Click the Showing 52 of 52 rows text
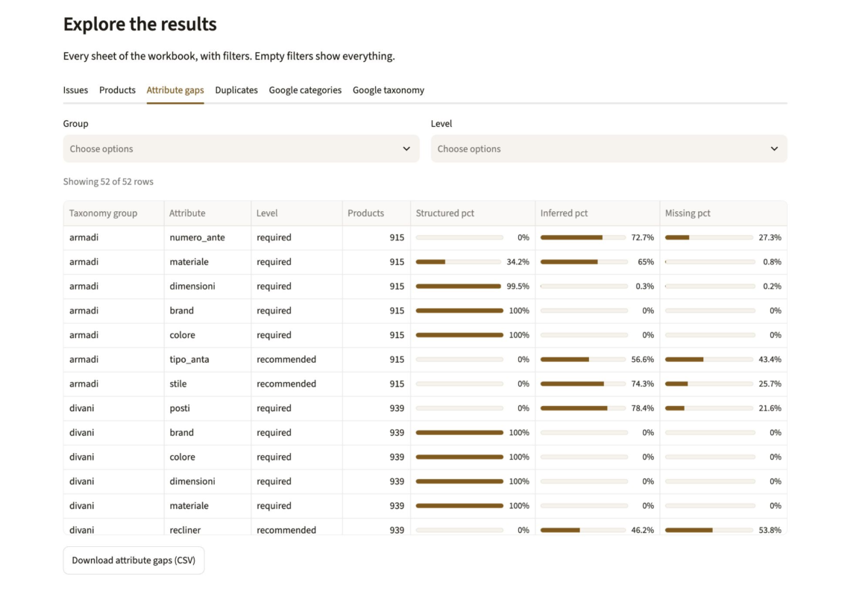 pyautogui.click(x=108, y=181)
